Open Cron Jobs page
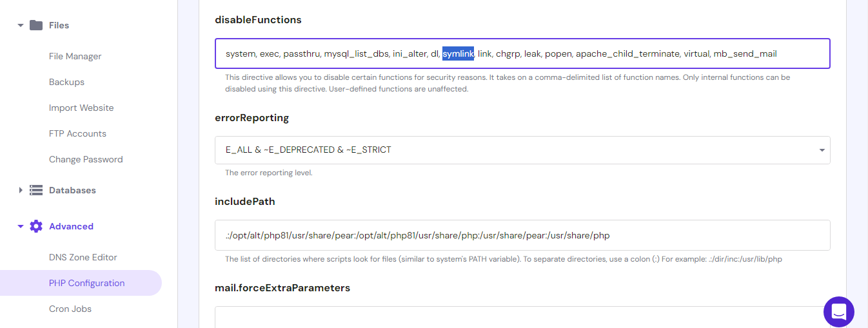The width and height of the screenshot is (868, 328). click(70, 309)
